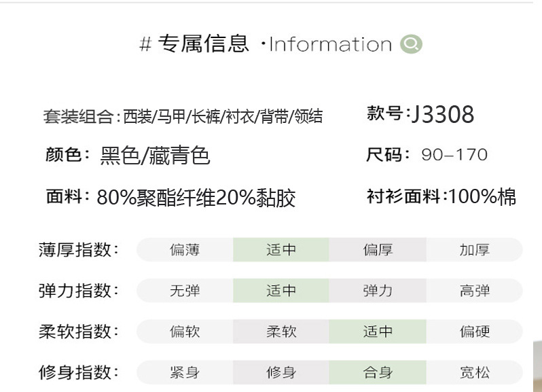This screenshot has width=542, height=392.
Task: Pick 偏软 in the 柔软指数 row
Action: 185,332
